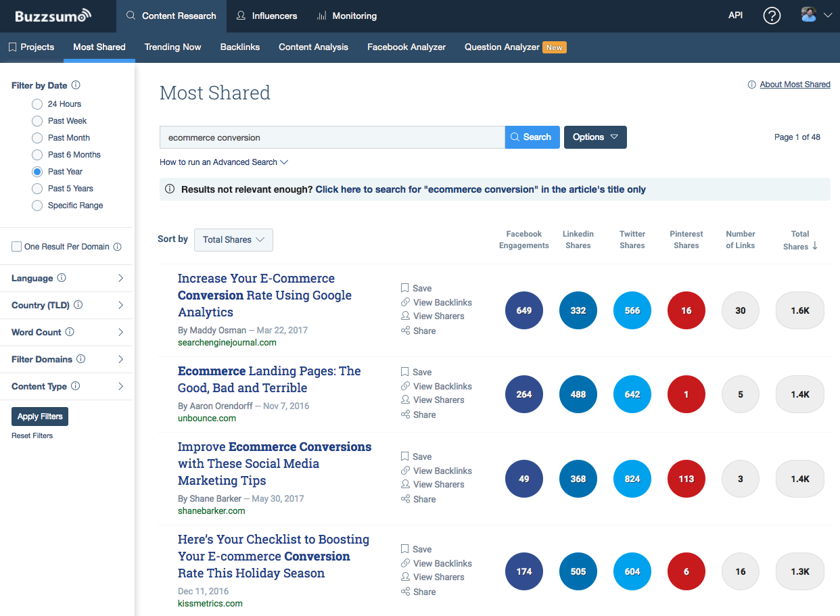This screenshot has height=616, width=840.
Task: Click the Buzzsumo logo
Action: pyautogui.click(x=53, y=15)
